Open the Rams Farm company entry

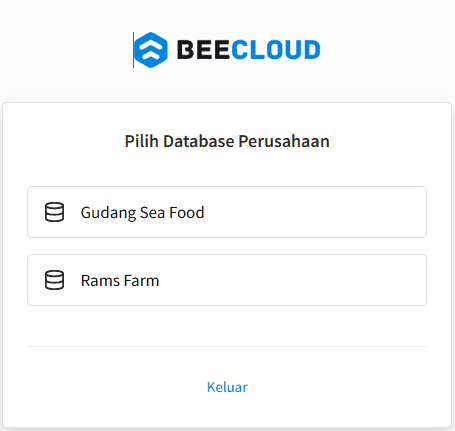tap(227, 280)
